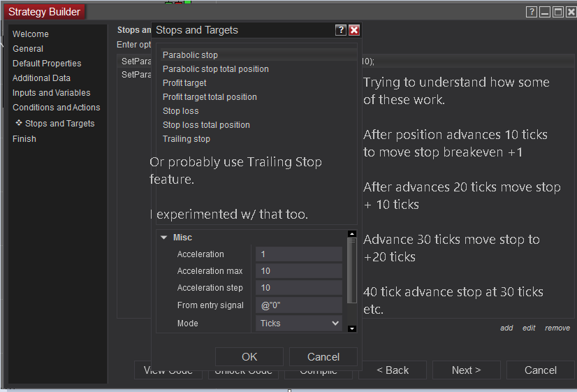The width and height of the screenshot is (577, 392).
Task: Open the Conditions and Actions step
Action: (x=56, y=108)
